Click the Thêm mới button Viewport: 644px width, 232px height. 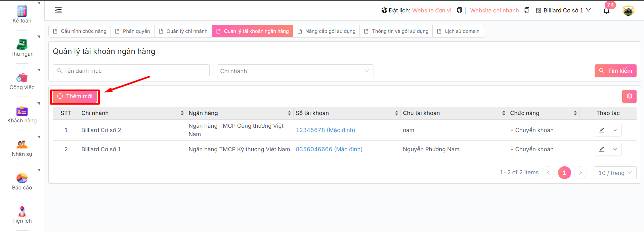point(75,97)
